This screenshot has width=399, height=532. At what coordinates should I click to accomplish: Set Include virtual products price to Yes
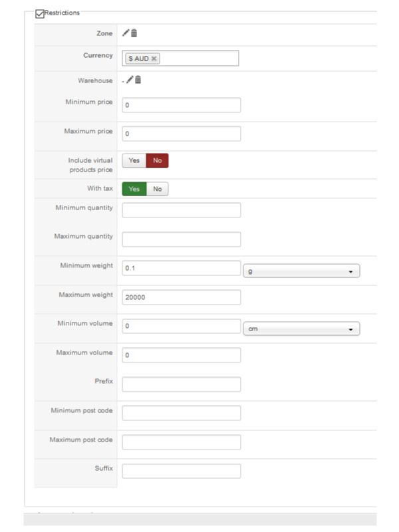(134, 160)
